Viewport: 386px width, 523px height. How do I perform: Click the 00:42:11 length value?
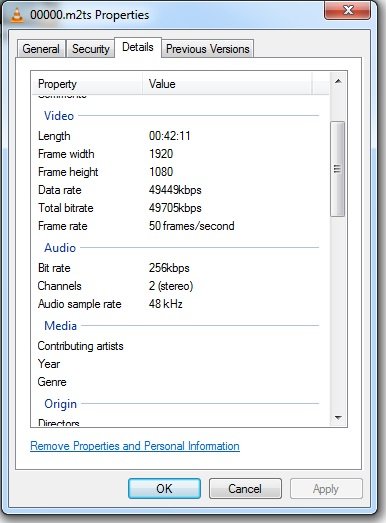click(169, 136)
